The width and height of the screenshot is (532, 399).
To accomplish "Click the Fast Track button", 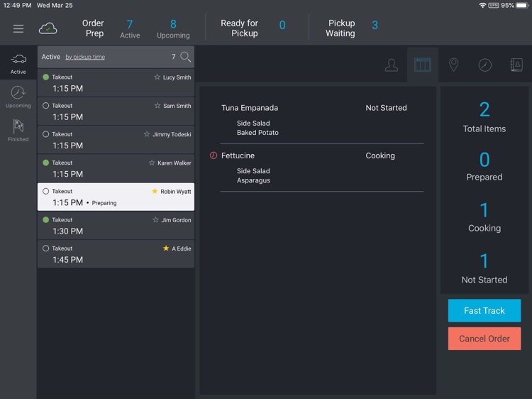I will pyautogui.click(x=484, y=310).
